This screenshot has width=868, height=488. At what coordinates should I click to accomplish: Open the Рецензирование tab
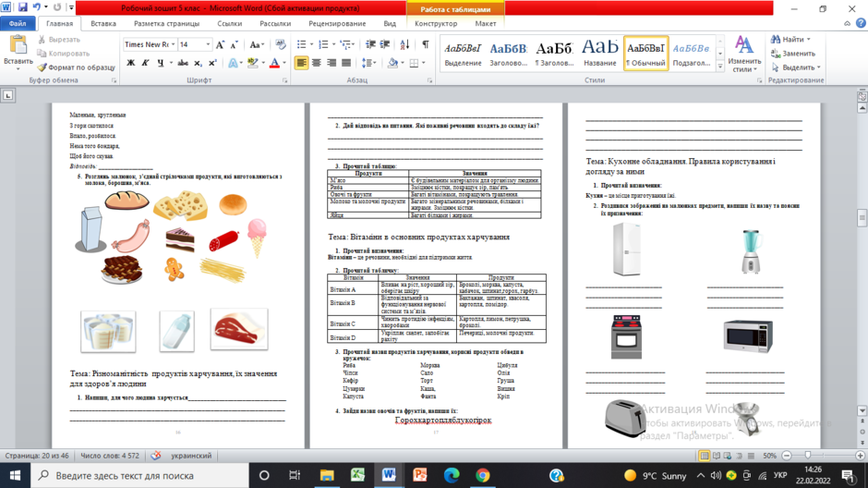point(337,24)
